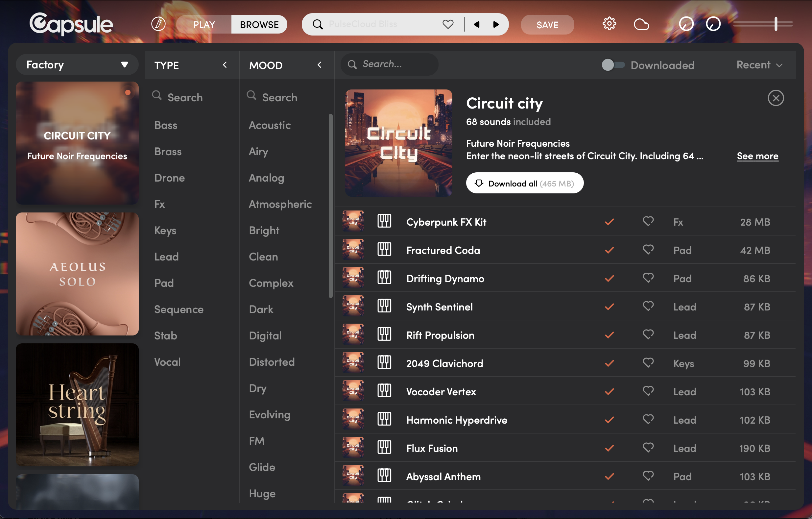Go to the previous preset arrow
Viewport: 812px width, 519px height.
click(476, 24)
